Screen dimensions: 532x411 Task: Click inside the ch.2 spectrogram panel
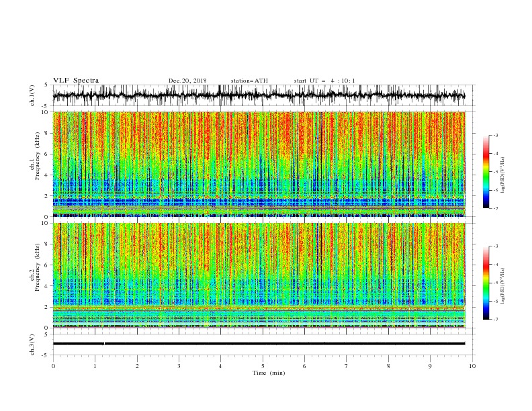pyautogui.click(x=259, y=275)
